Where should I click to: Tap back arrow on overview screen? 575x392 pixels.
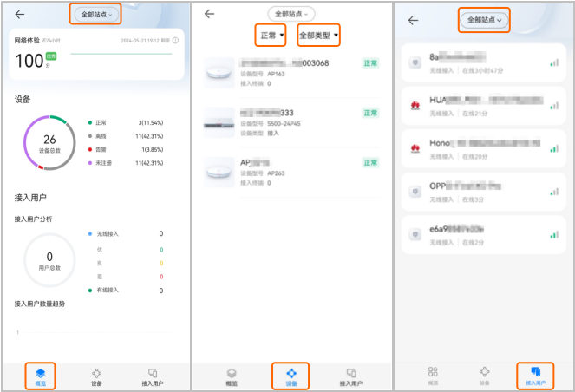[x=20, y=14]
